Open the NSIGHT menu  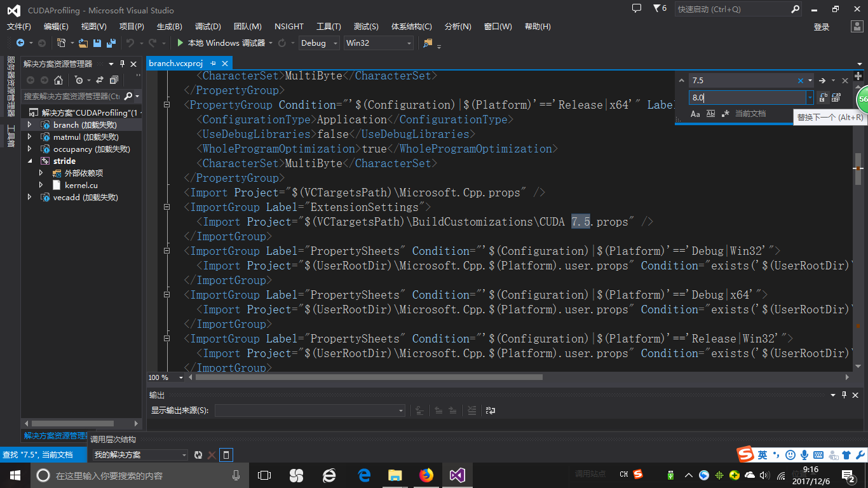pyautogui.click(x=289, y=27)
